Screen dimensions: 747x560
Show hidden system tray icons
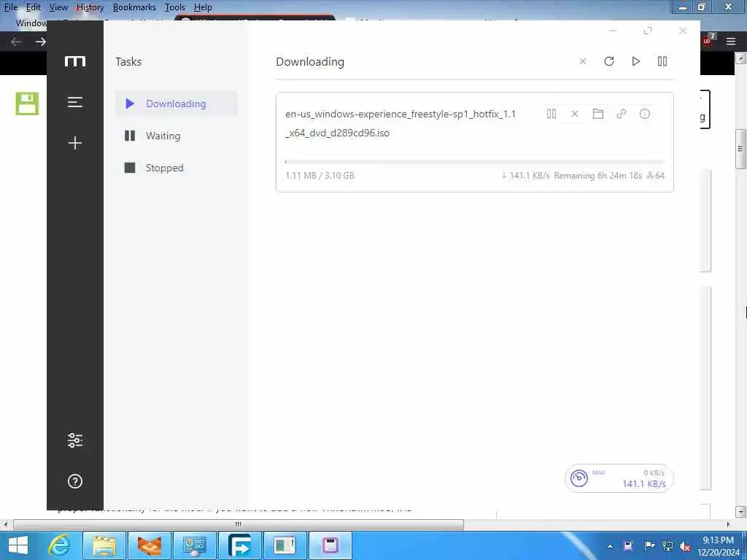tap(610, 546)
